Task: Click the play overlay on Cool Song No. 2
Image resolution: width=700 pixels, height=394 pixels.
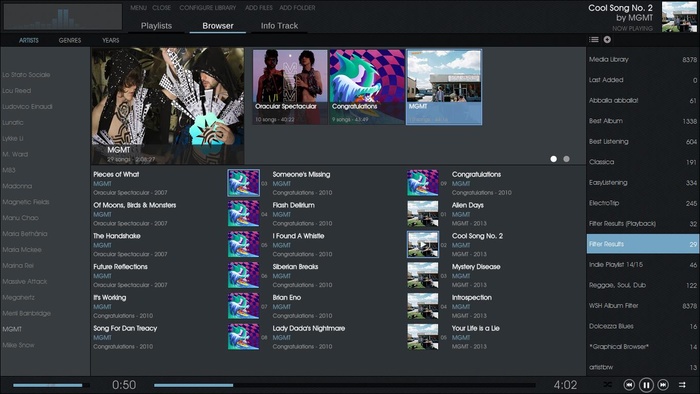Action: pos(423,244)
